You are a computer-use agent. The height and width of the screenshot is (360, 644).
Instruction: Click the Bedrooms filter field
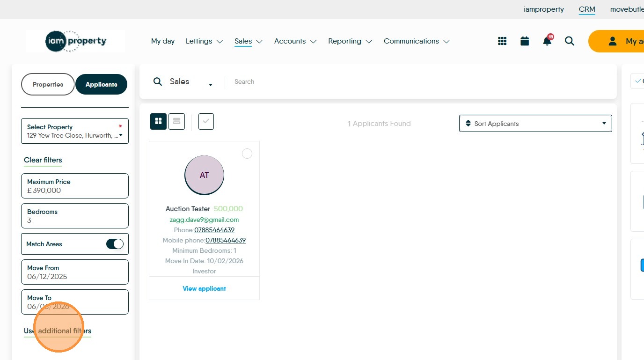click(x=75, y=216)
